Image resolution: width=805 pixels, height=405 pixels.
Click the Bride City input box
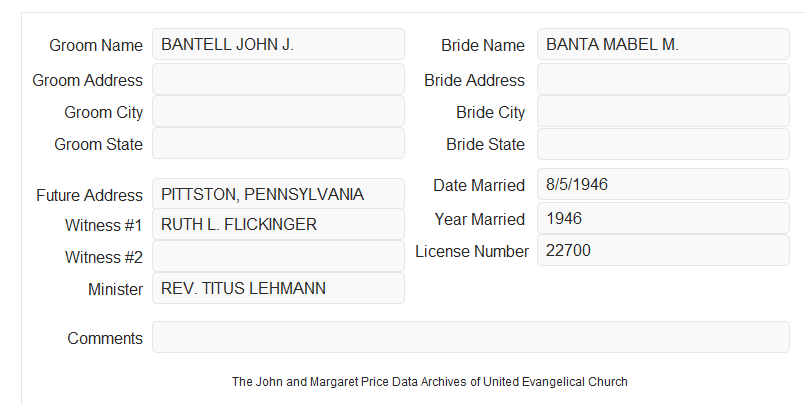tap(663, 111)
